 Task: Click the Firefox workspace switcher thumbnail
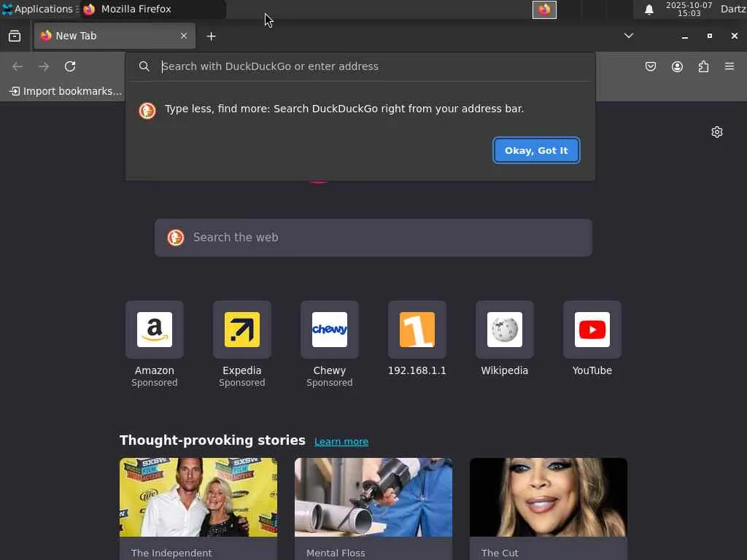[544, 9]
